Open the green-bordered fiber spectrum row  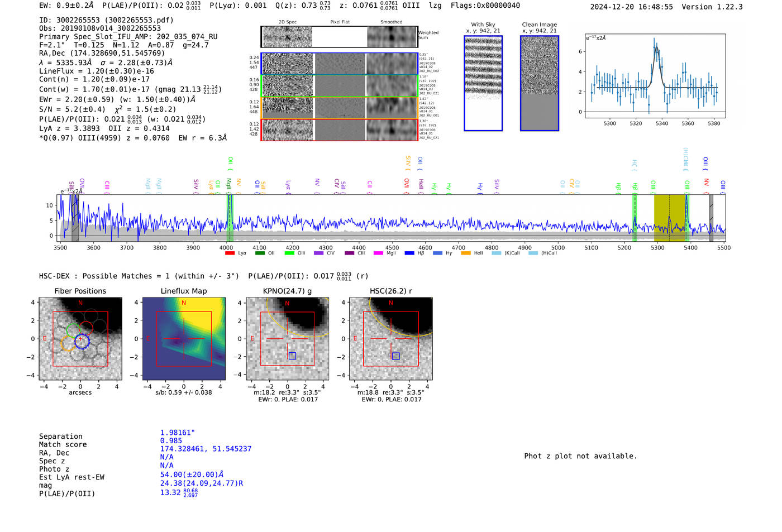coord(339,86)
